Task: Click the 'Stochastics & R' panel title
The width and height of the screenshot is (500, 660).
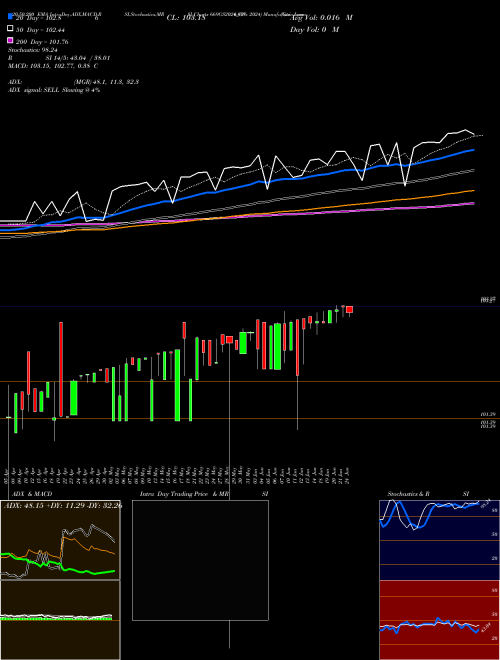Action: click(409, 494)
